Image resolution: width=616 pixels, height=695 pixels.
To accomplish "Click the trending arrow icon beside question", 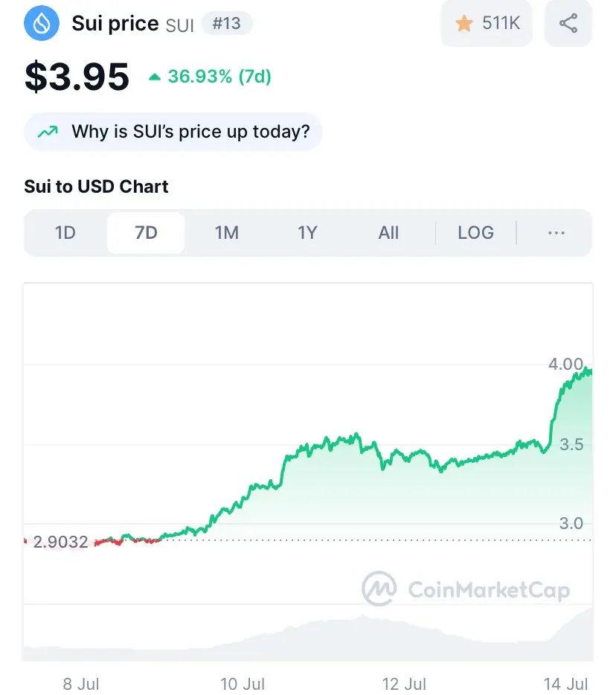I will 48,132.
